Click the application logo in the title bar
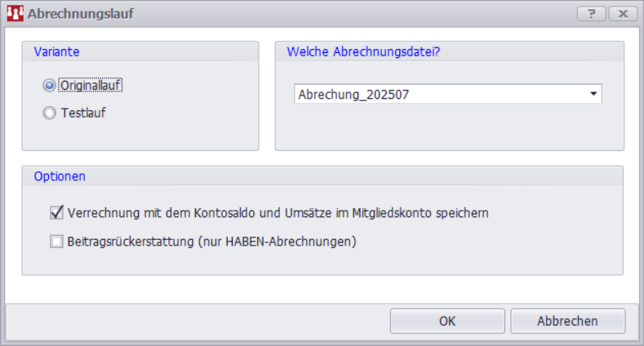644x346 pixels. tap(15, 14)
